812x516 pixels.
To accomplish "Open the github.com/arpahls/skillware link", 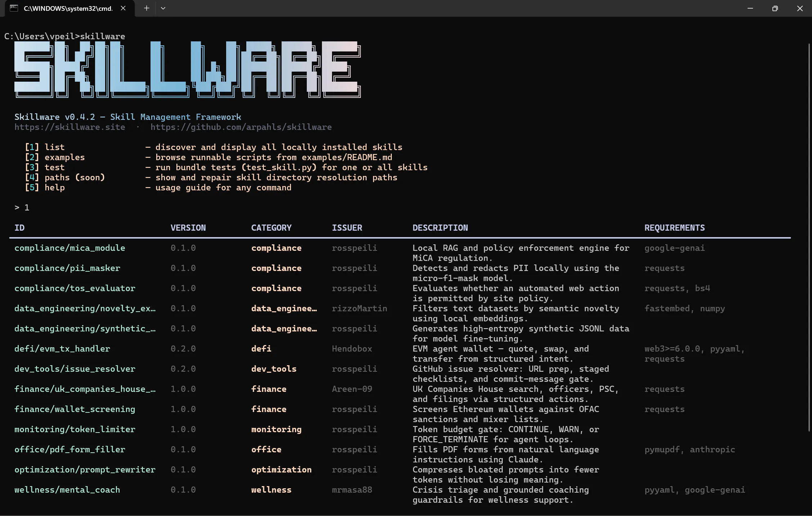I will (x=241, y=127).
